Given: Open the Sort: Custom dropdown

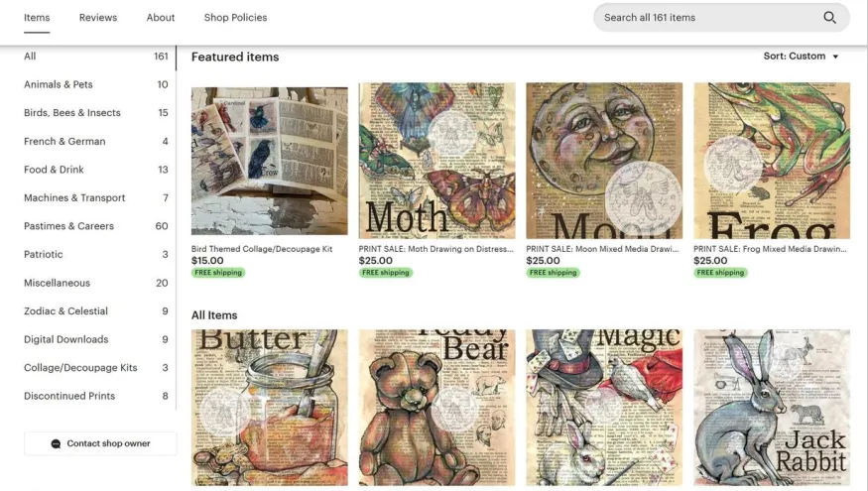Looking at the screenshot, I should point(801,57).
